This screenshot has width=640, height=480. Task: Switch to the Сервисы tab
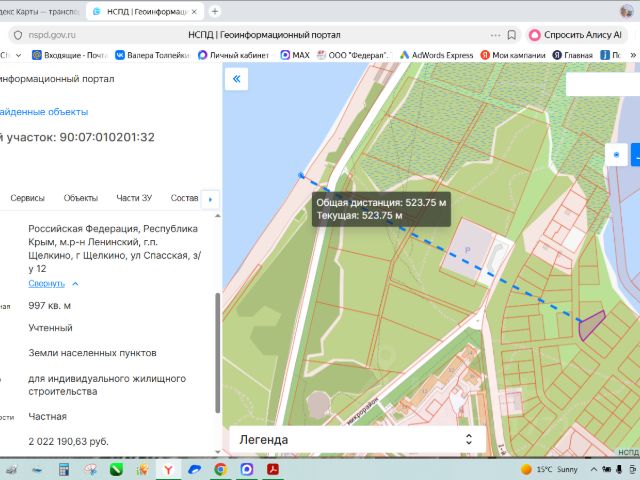27,198
